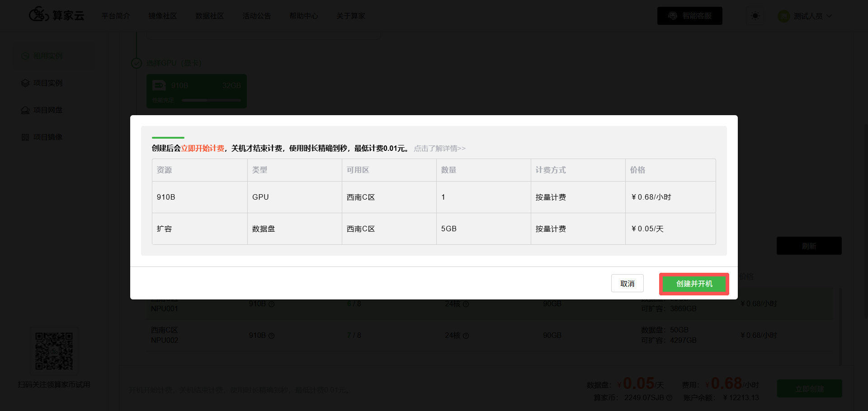868x411 pixels.
Task: Click info icon beside 910B in NPU002 row
Action: click(x=272, y=336)
